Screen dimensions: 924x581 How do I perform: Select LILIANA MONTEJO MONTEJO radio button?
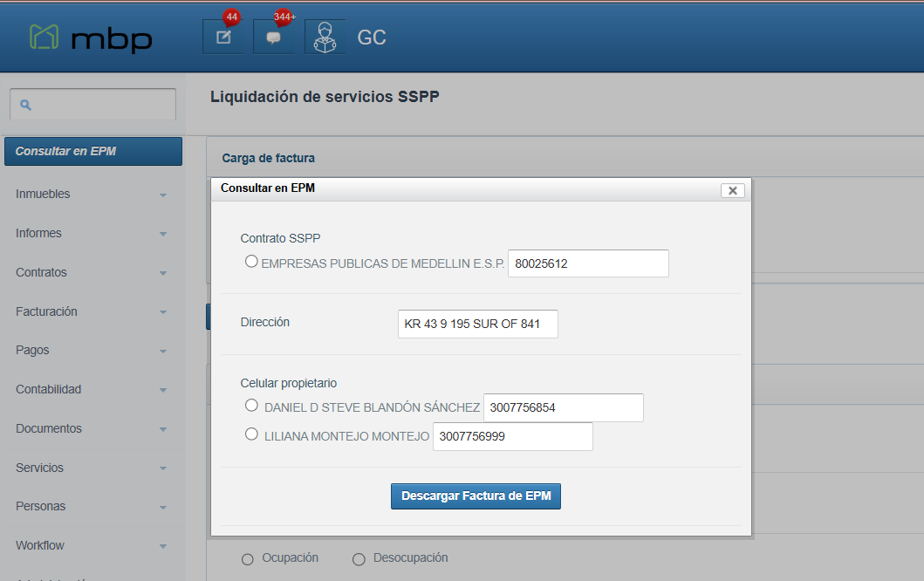pos(251,434)
